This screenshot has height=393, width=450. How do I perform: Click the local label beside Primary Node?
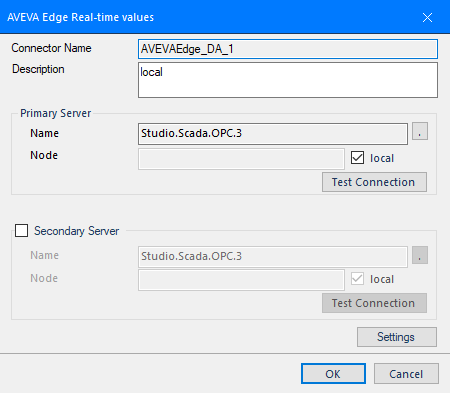pyautogui.click(x=382, y=158)
